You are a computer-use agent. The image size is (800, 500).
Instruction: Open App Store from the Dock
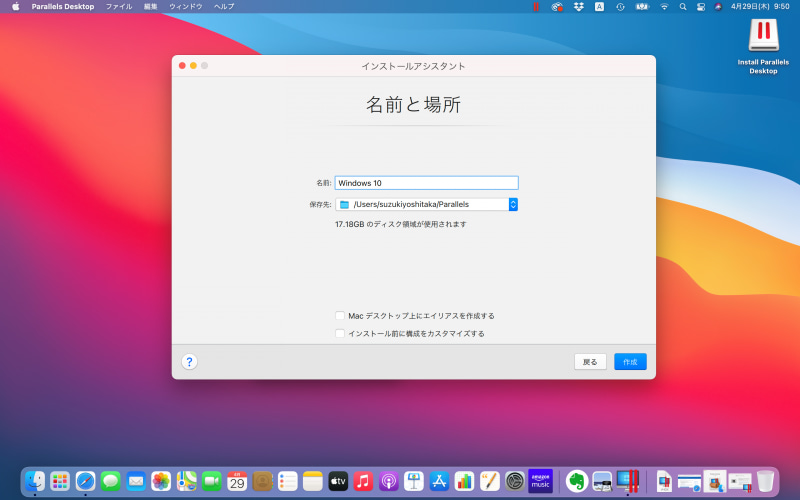439,481
